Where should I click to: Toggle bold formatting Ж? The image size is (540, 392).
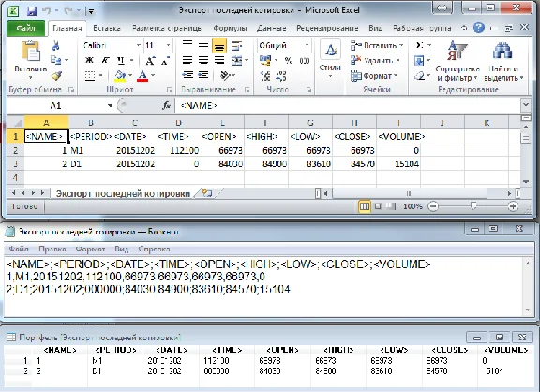(x=89, y=60)
